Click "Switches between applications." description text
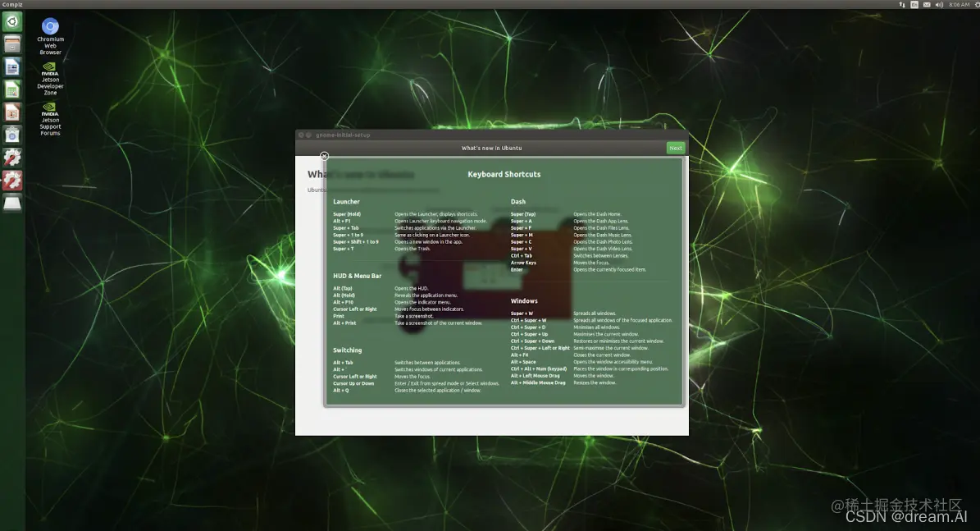 click(427, 363)
